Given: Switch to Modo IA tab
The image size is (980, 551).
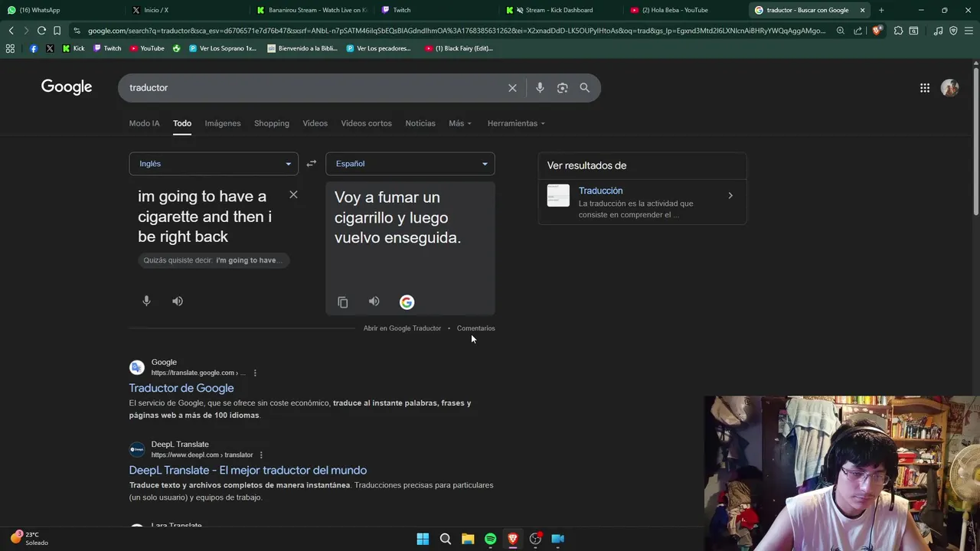Looking at the screenshot, I should tap(144, 123).
